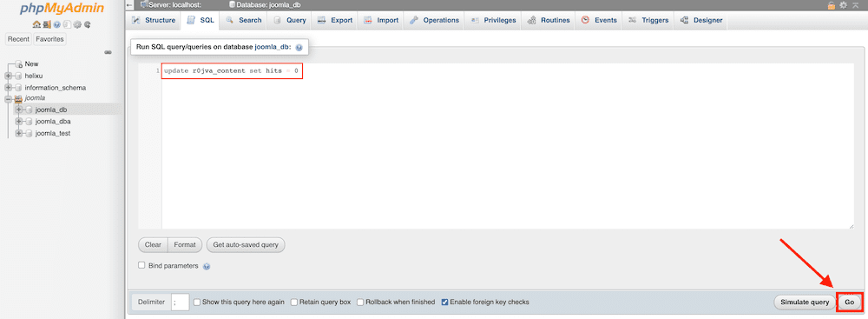Open the Privileges tab
The width and height of the screenshot is (868, 319).
pyautogui.click(x=493, y=20)
